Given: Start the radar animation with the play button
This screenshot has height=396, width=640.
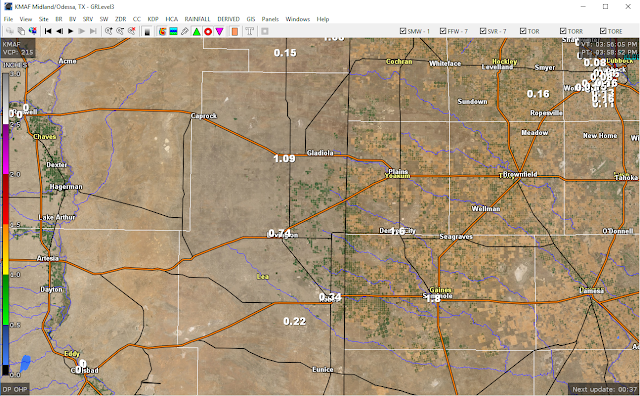Looking at the screenshot, I should [71, 31].
